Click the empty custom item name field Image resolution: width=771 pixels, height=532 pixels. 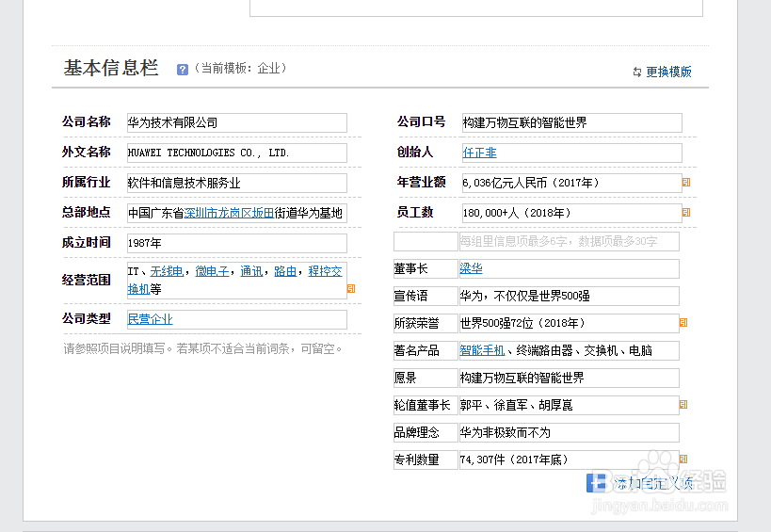point(426,241)
